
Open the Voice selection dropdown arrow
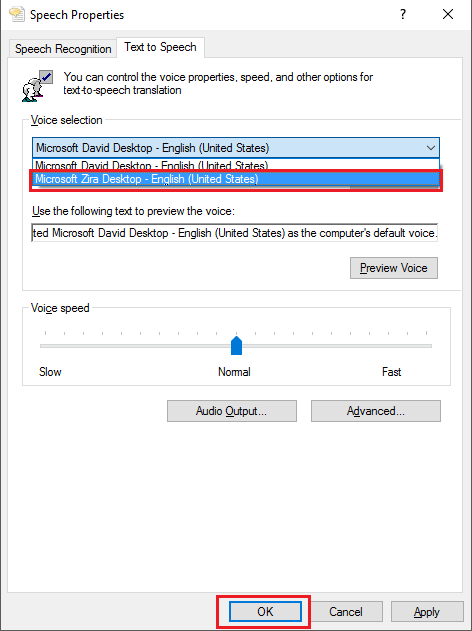pyautogui.click(x=431, y=148)
